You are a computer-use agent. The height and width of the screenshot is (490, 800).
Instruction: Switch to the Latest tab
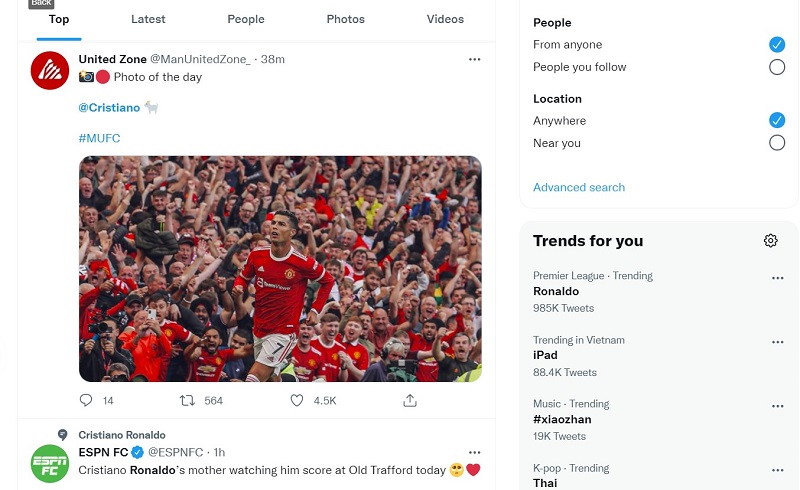(148, 19)
